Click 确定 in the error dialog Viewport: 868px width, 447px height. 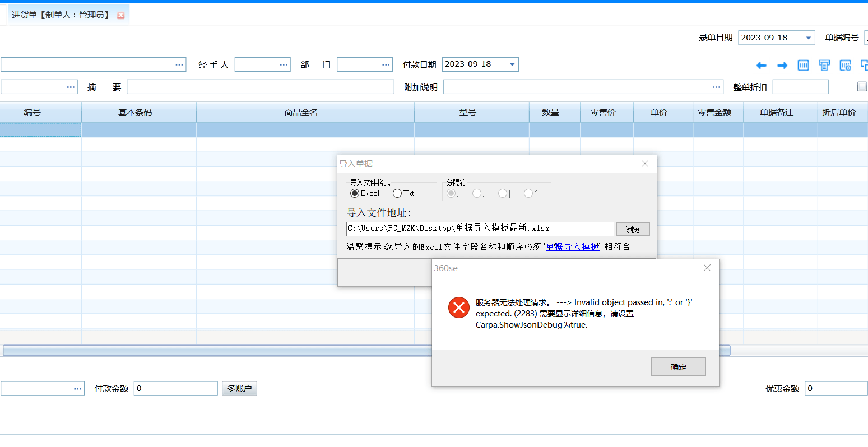(x=679, y=367)
